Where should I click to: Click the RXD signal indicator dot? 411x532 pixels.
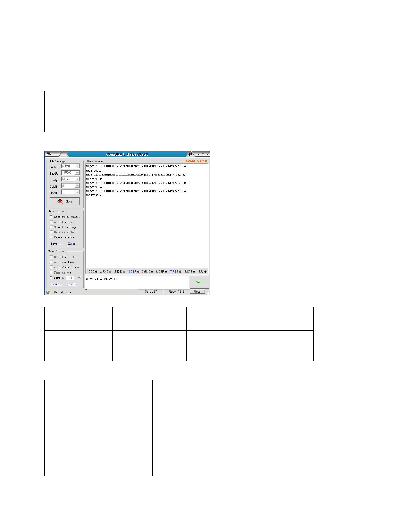[110, 272]
